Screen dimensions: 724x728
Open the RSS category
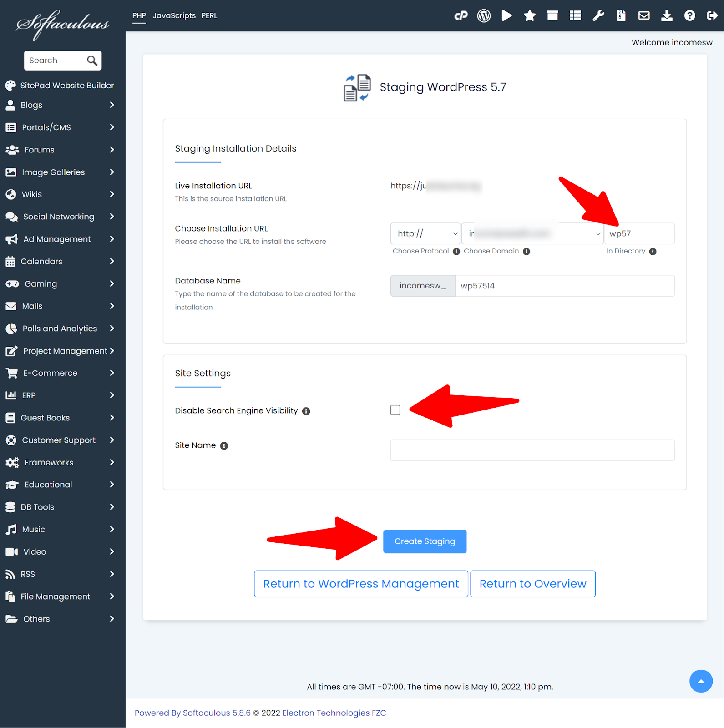pos(60,574)
